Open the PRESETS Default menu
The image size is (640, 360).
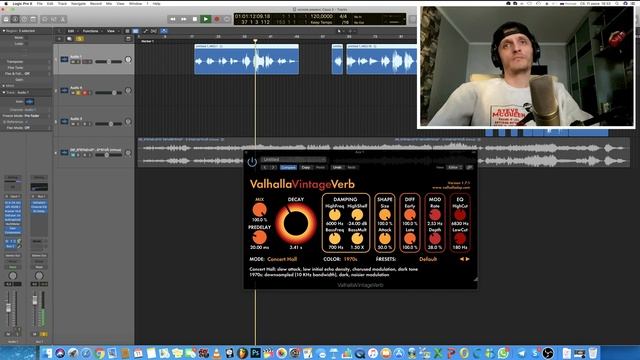point(428,259)
